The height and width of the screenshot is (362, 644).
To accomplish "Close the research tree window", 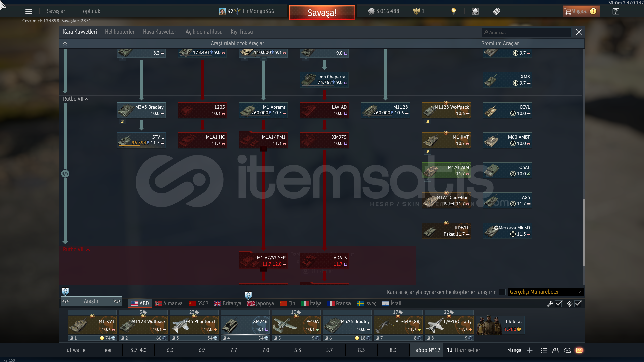I will 579,32.
